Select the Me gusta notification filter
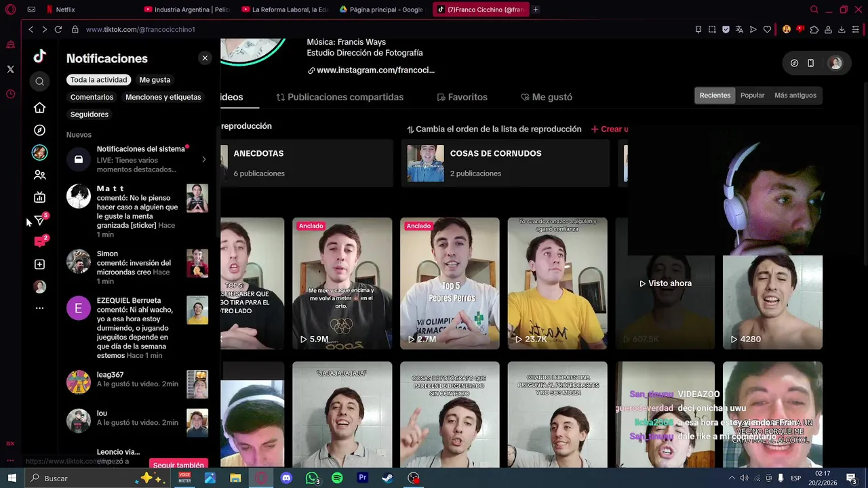Viewport: 868px width, 488px height. coord(155,80)
